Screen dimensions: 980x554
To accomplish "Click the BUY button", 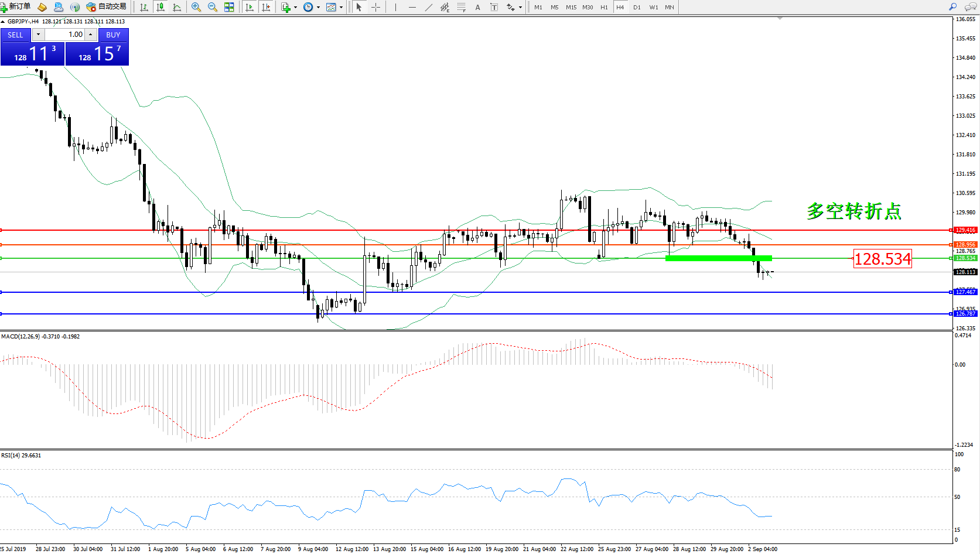I will pos(113,35).
